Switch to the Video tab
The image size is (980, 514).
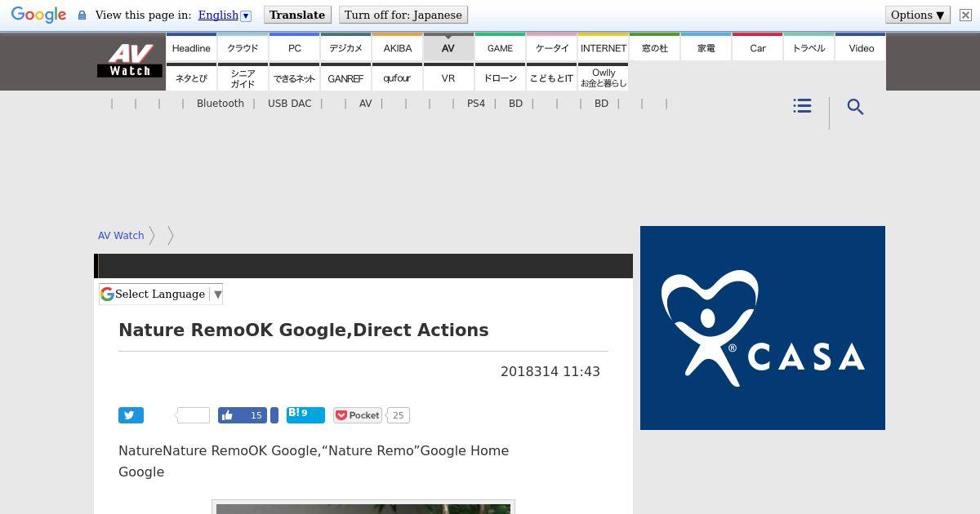861,48
